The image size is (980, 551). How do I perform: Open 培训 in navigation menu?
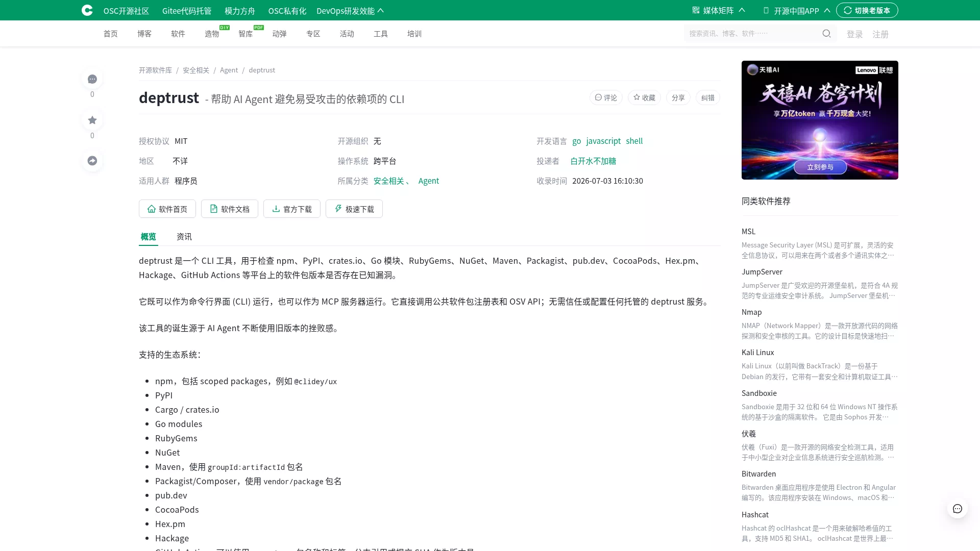click(414, 34)
